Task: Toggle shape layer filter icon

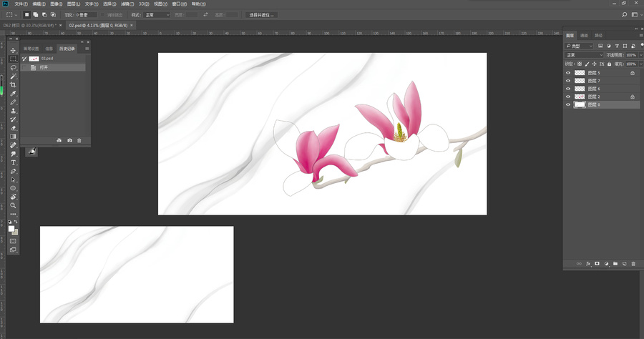Action: pyautogui.click(x=625, y=46)
